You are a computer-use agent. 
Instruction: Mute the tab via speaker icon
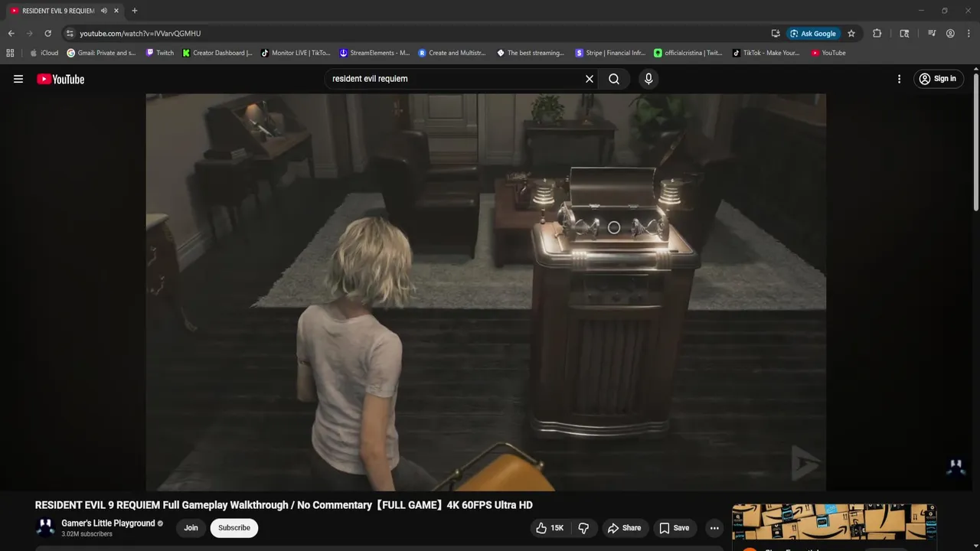point(103,11)
